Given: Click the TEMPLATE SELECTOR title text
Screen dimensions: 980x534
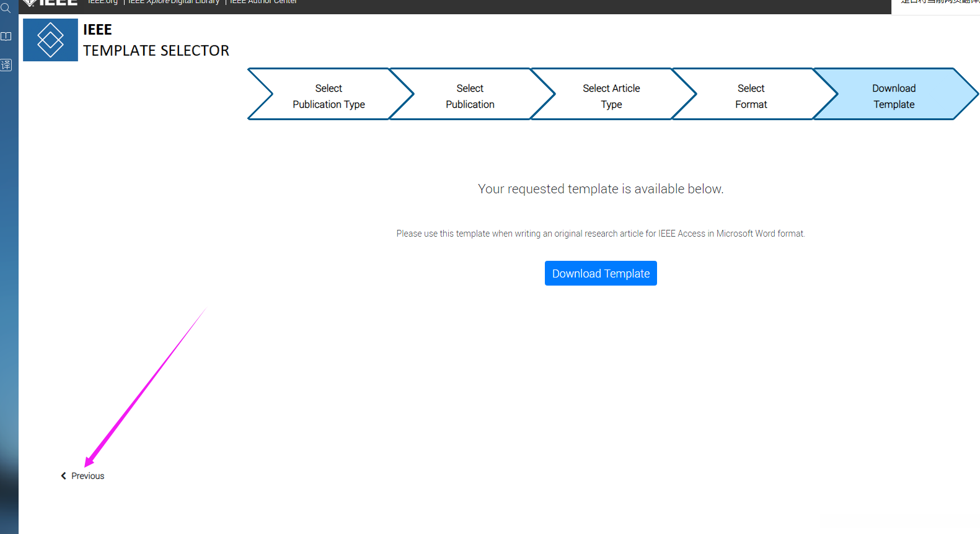Looking at the screenshot, I should tap(156, 51).
